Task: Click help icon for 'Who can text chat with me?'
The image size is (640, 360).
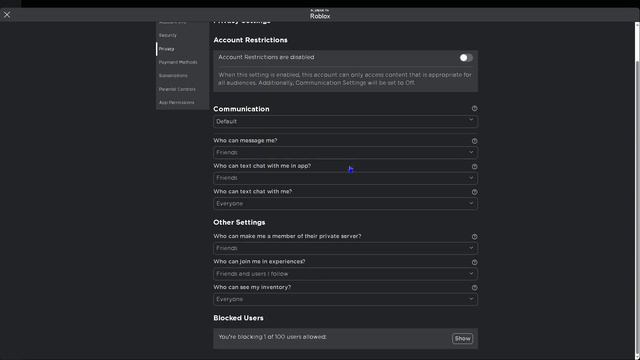Action: click(x=474, y=192)
